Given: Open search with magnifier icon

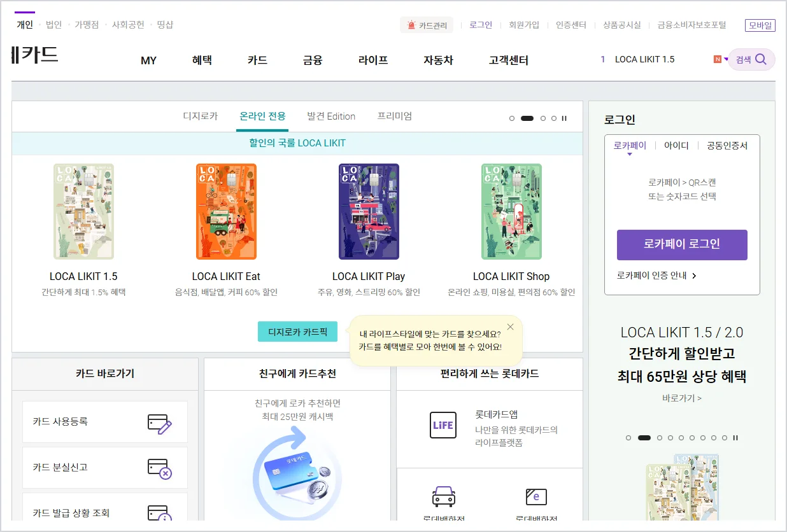Looking at the screenshot, I should [751, 59].
